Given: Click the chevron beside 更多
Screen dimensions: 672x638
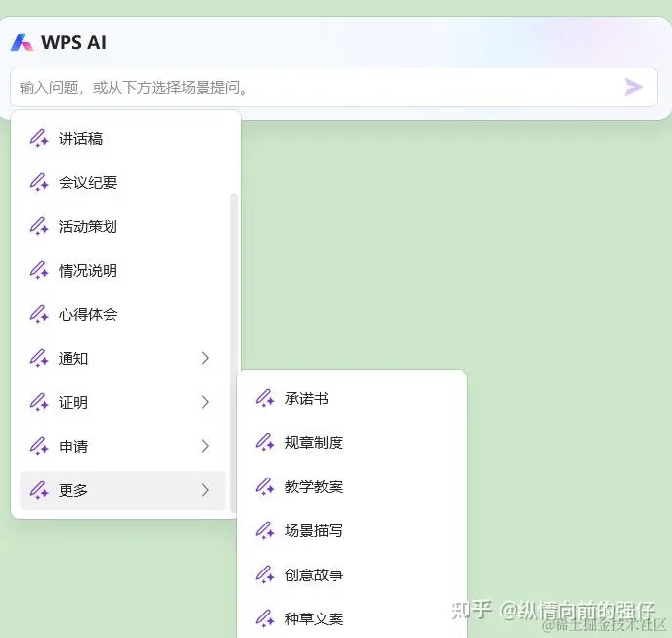Looking at the screenshot, I should point(205,490).
